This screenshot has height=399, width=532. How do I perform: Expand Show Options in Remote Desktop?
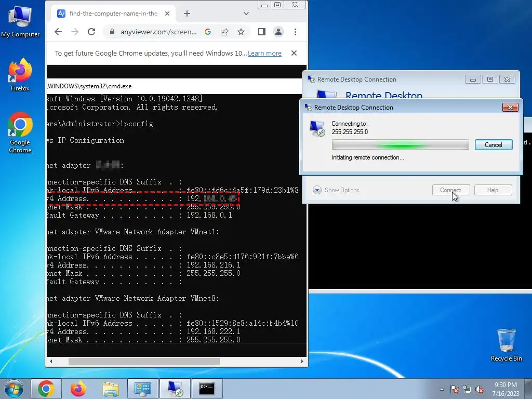336,190
